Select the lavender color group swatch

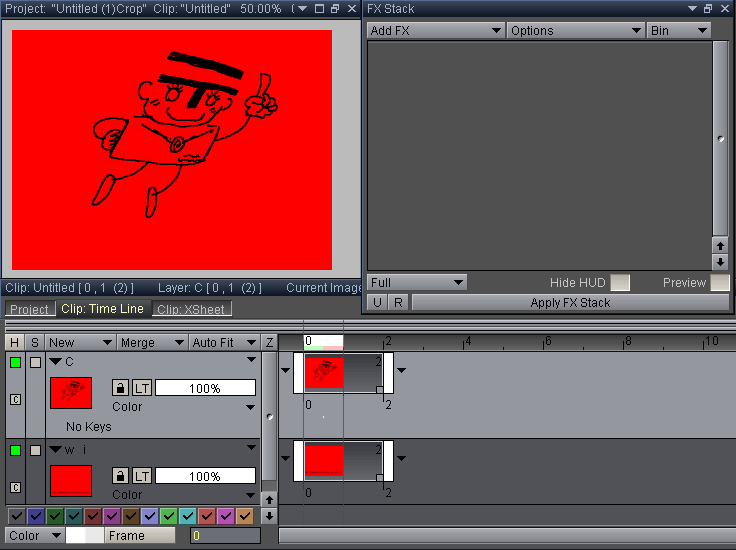click(x=149, y=516)
